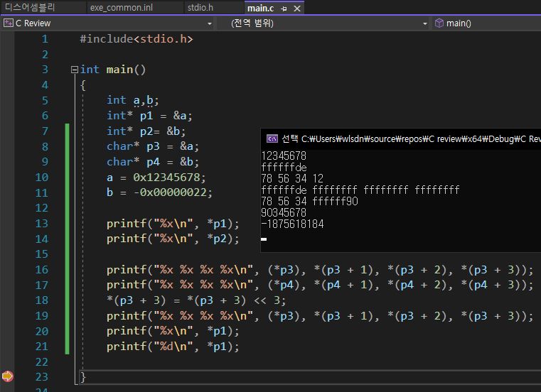The image size is (541, 392).
Task: Click the 'b = -0x00000022;' statement
Action: tap(159, 192)
